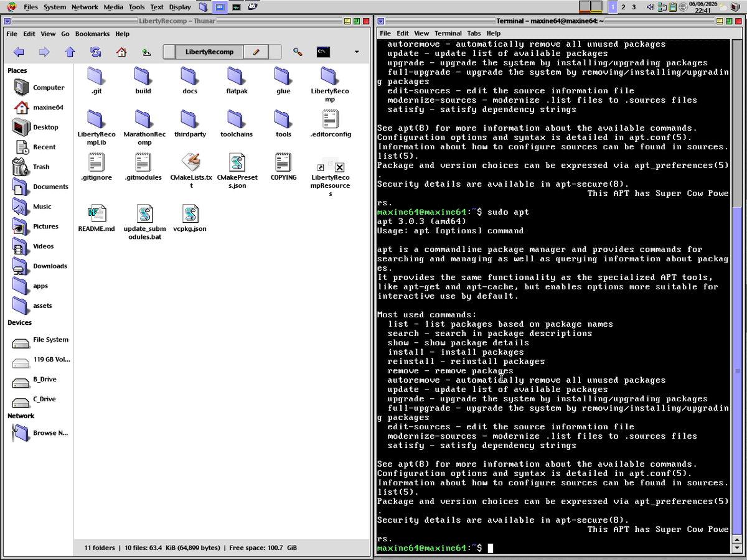Open the panel System menu
The width and height of the screenshot is (747, 560).
(55, 7)
